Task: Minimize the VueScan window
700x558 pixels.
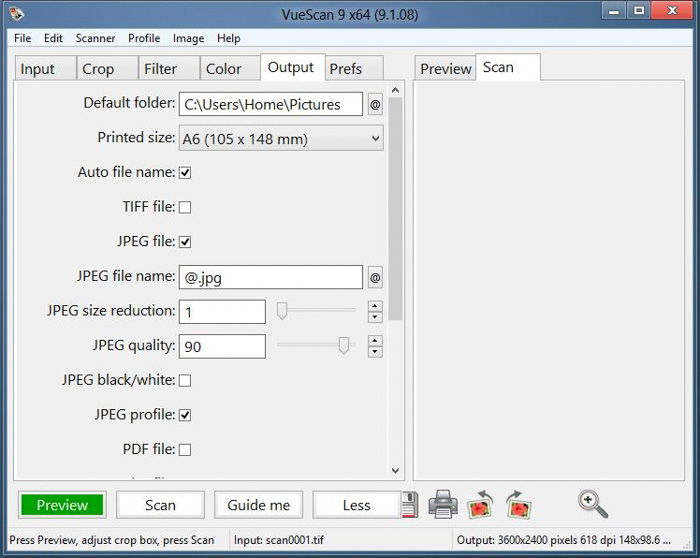Action: point(614,11)
